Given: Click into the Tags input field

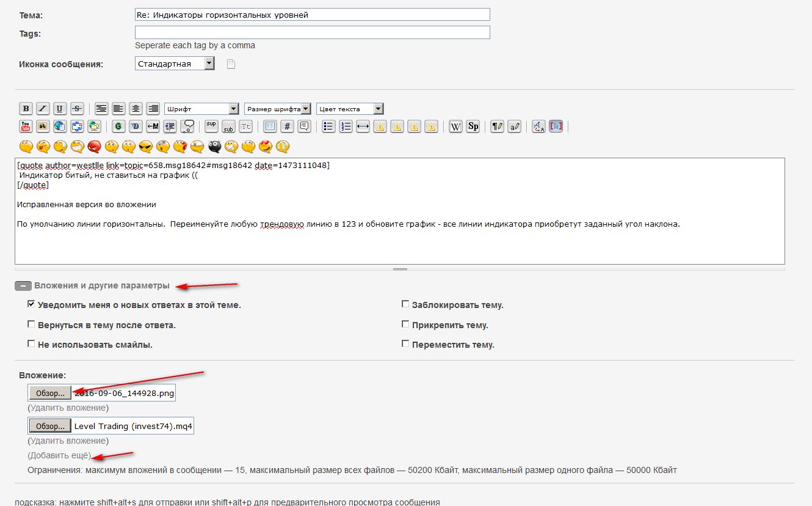Looking at the screenshot, I should click(x=312, y=32).
